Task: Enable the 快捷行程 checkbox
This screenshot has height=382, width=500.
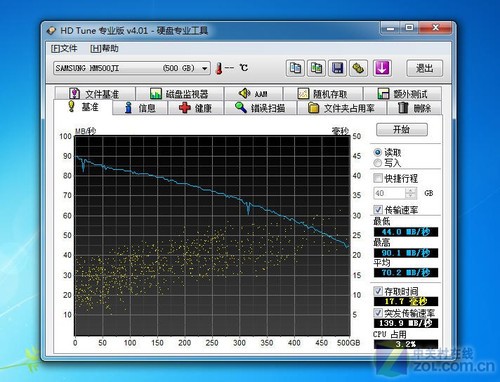Action: click(x=378, y=178)
